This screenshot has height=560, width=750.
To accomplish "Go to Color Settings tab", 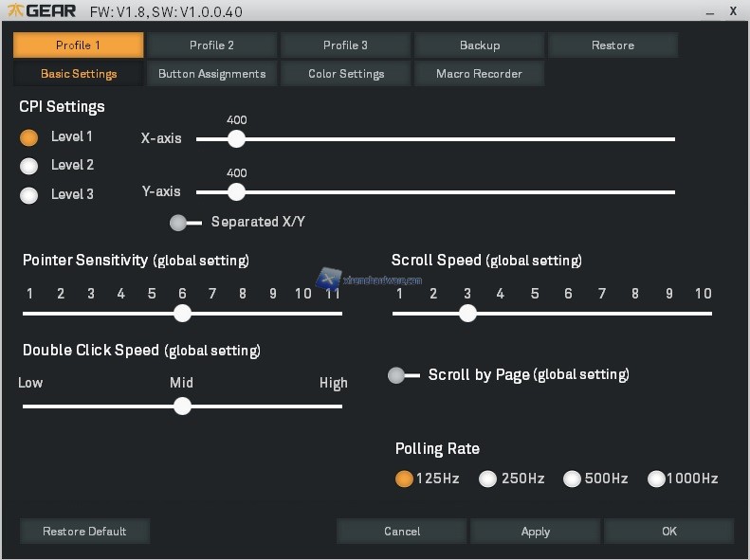I will point(345,74).
